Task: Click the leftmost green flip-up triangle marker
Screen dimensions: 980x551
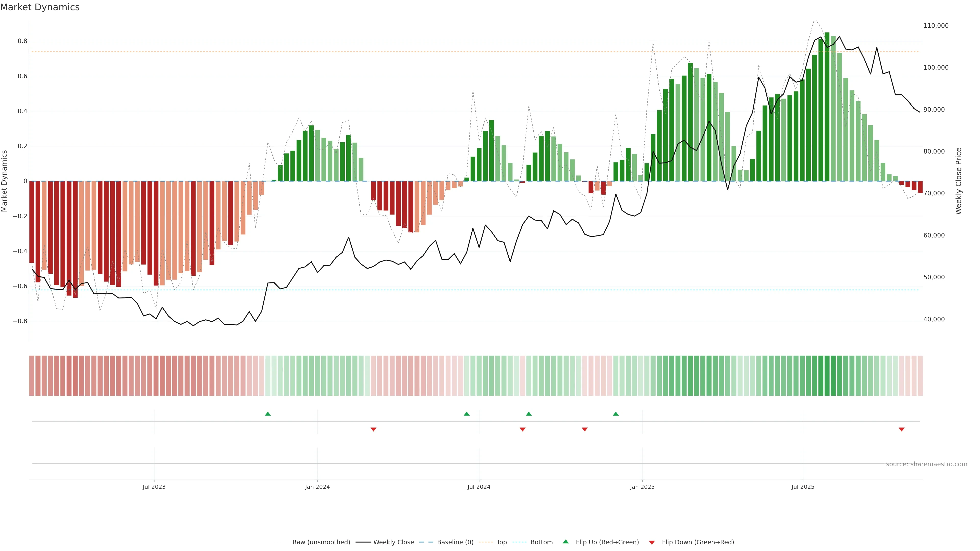Action: (268, 414)
